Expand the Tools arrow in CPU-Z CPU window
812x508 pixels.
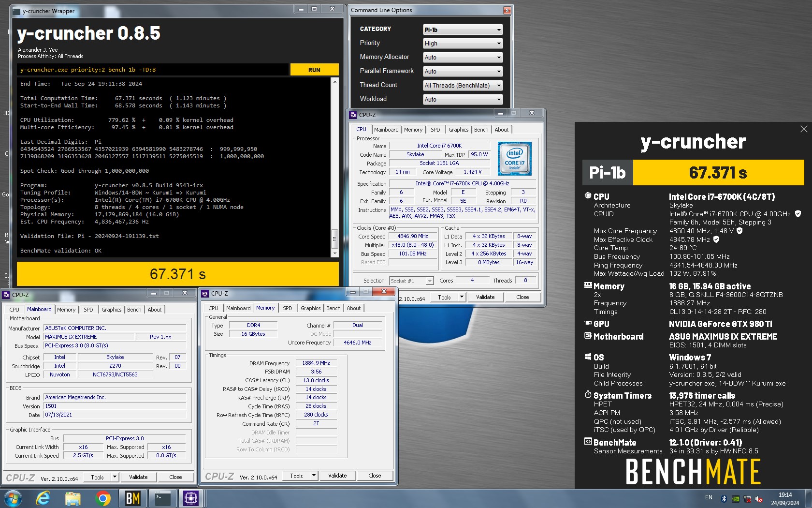tap(462, 297)
